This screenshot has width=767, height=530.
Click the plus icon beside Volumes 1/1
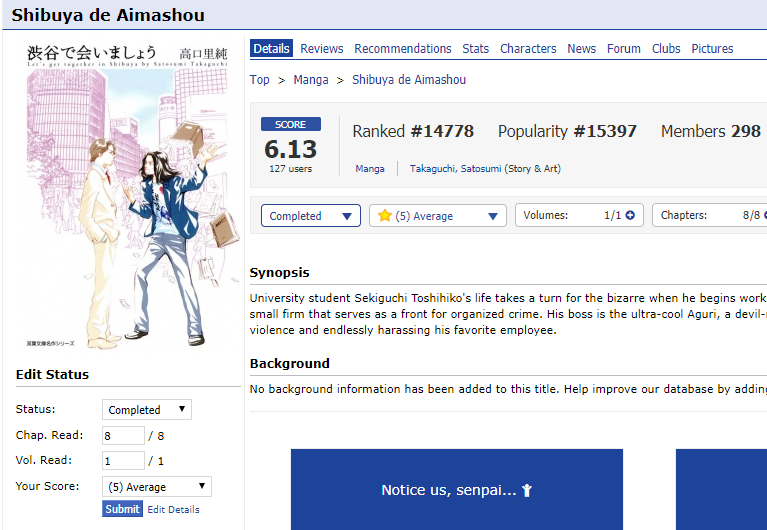pos(630,215)
